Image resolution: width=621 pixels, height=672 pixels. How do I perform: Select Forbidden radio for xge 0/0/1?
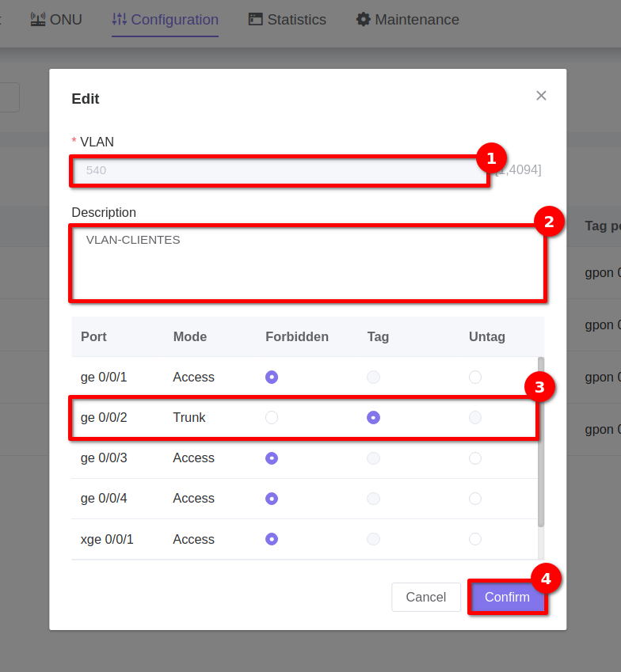click(272, 539)
